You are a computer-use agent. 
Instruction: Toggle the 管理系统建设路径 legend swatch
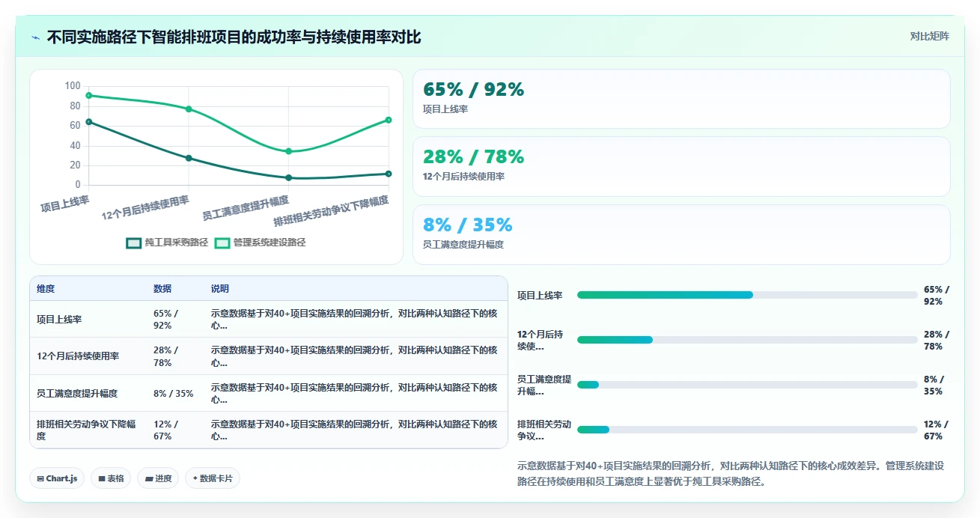(222, 243)
